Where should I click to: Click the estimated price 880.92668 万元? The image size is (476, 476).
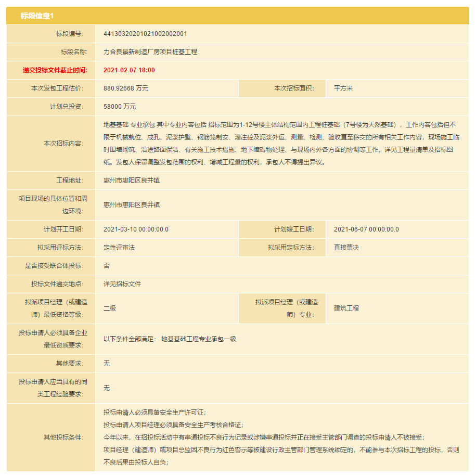click(x=126, y=88)
